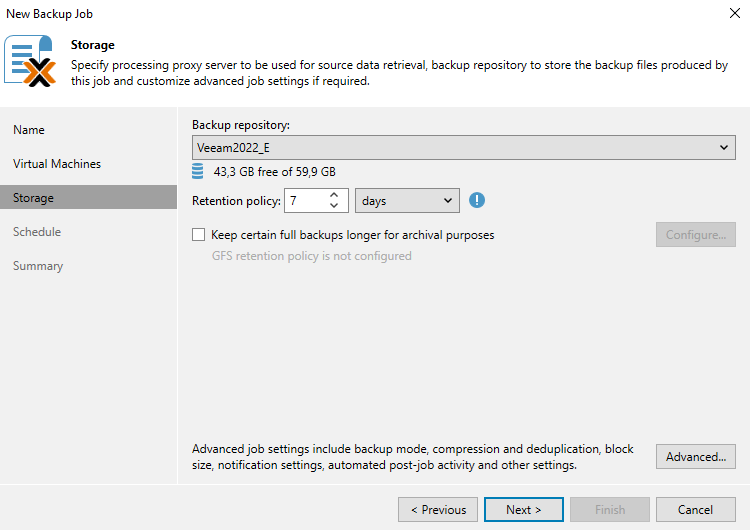Enable keep full backups for archival
This screenshot has width=750, height=530.
click(199, 234)
